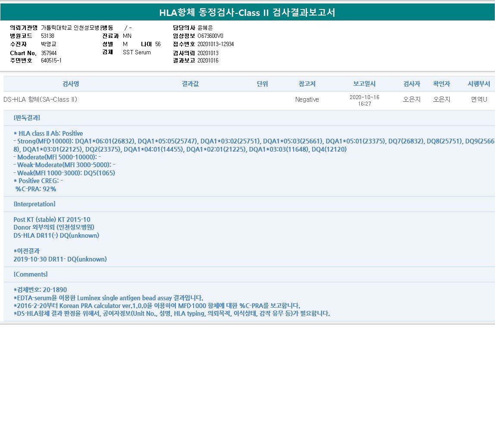Click the 결과값 column header
Viewport: 495px width, 448px height.
point(190,84)
